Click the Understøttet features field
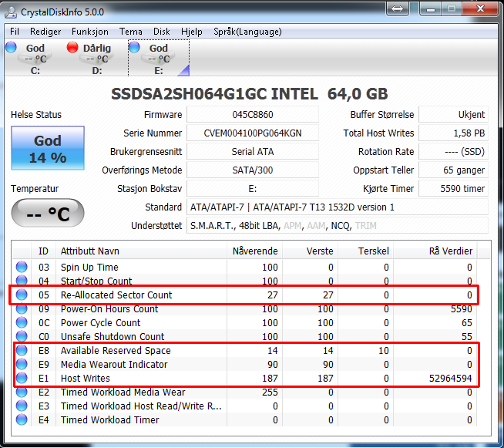Screen dimensions: 504x448 [338, 226]
